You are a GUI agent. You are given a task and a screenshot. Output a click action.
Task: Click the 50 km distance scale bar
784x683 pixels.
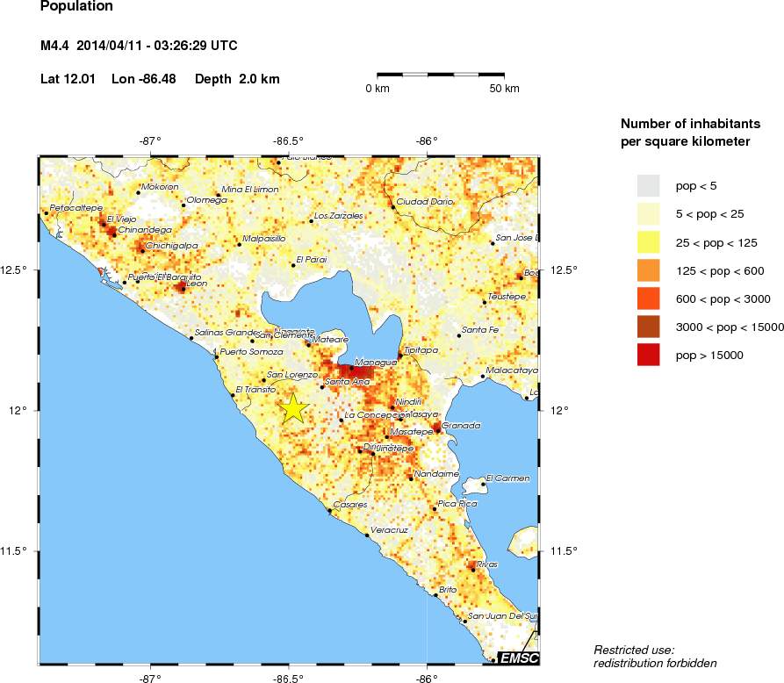pos(439,76)
